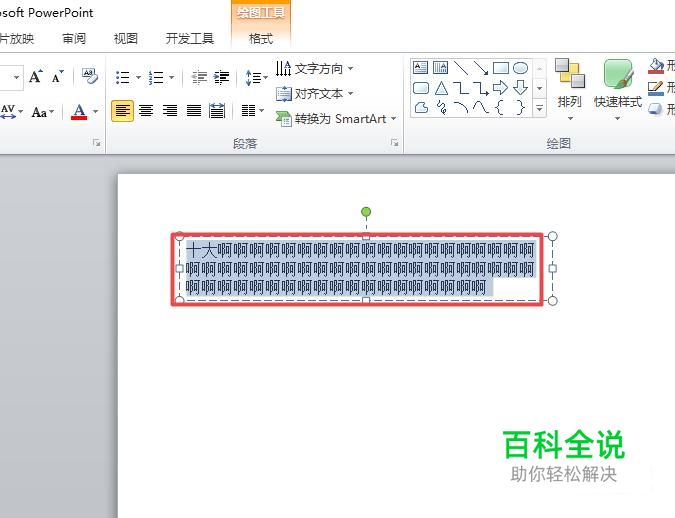
Task: Select the elbow arrow connector shape
Action: pyautogui.click(x=480, y=88)
